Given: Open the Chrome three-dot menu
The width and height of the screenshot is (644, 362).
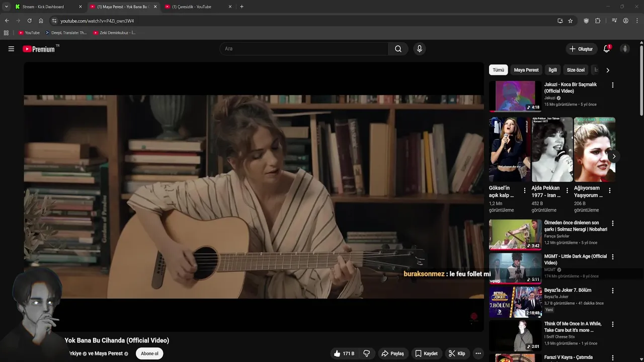Looking at the screenshot, I should coord(637,21).
